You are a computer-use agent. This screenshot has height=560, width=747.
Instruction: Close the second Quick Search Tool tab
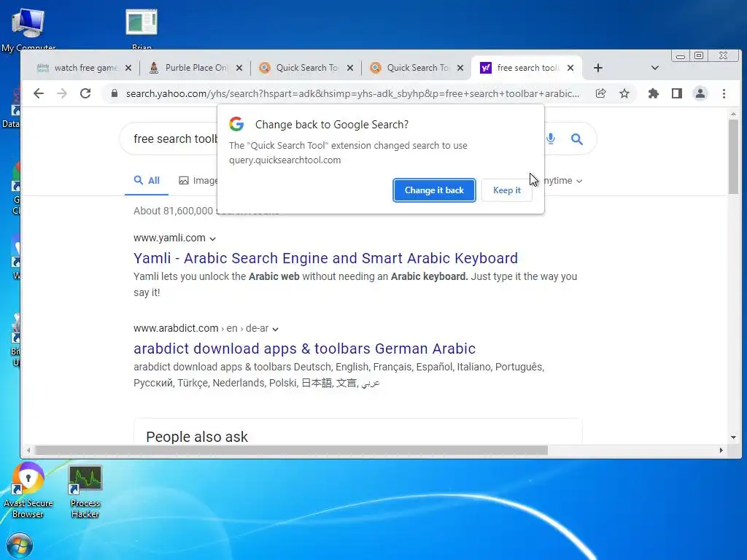[x=460, y=68]
